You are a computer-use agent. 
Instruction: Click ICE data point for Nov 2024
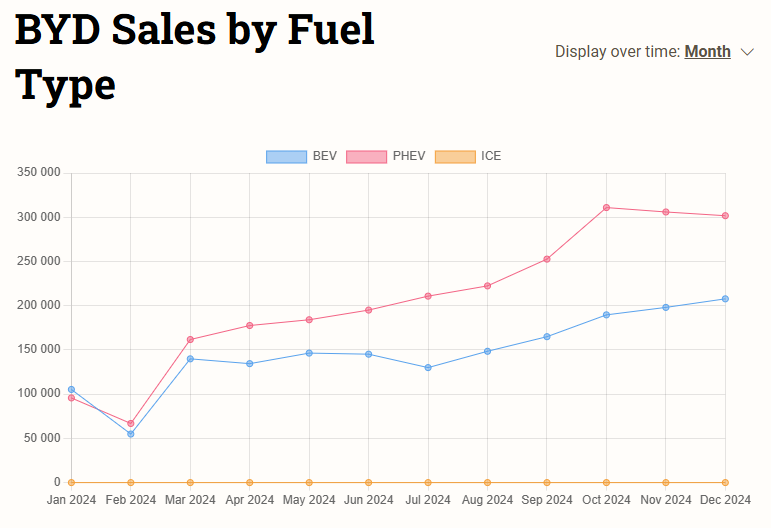(x=666, y=483)
